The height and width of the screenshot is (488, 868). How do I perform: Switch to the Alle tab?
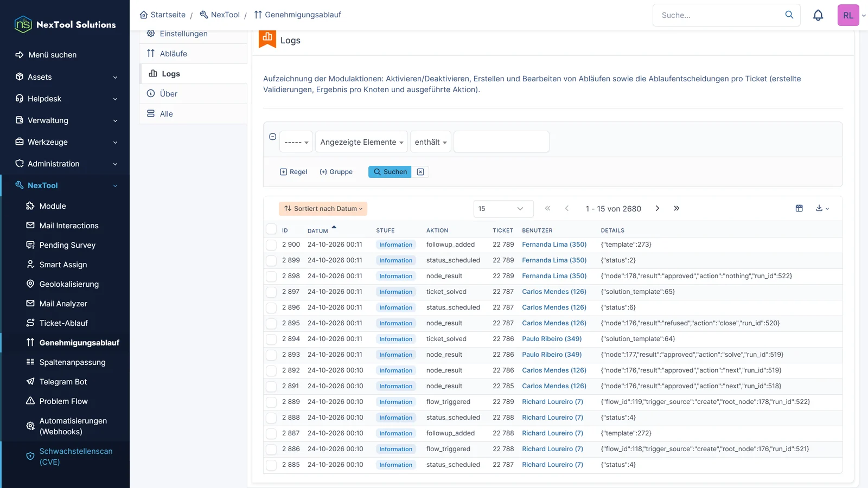coord(193,114)
